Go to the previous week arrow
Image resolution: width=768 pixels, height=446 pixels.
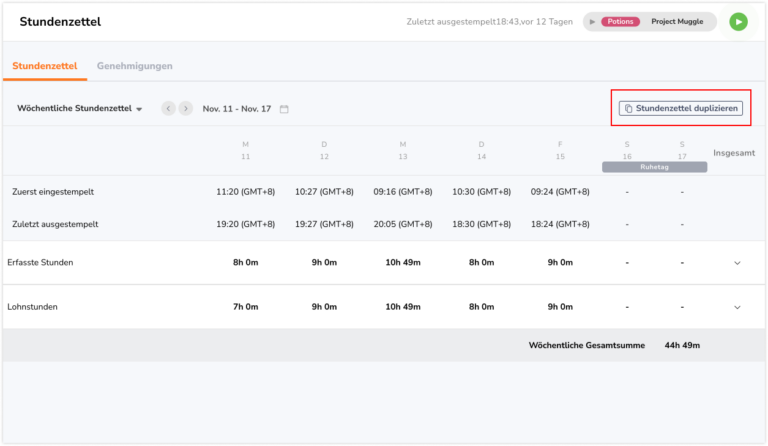(168, 108)
